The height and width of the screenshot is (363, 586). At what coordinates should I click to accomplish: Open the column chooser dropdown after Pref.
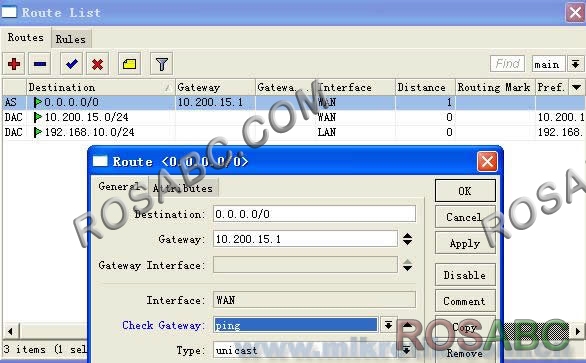(x=577, y=87)
